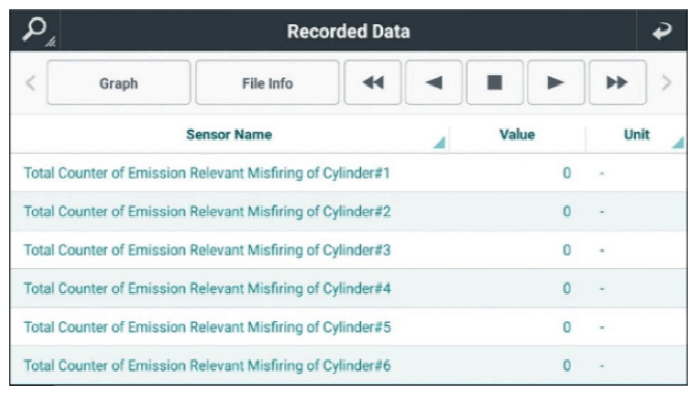Screen dimensions: 697x395
Task: Select the Misfiring of Cylinder#2 row
Action: click(x=348, y=211)
